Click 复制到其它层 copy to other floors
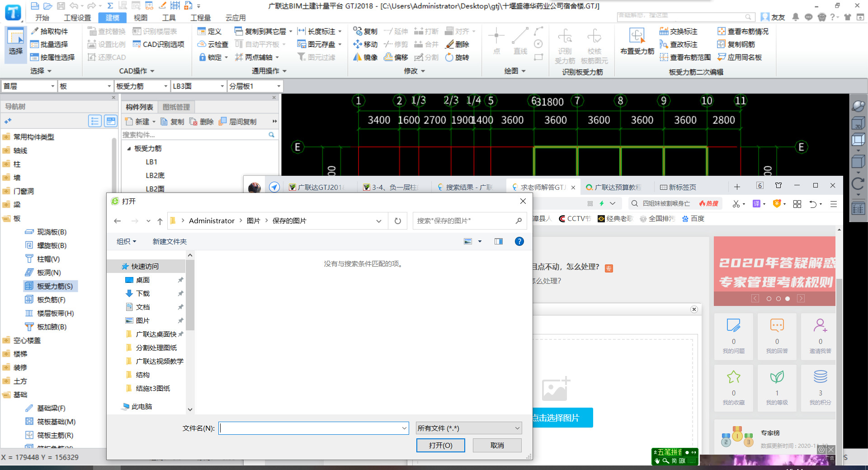 (263, 31)
